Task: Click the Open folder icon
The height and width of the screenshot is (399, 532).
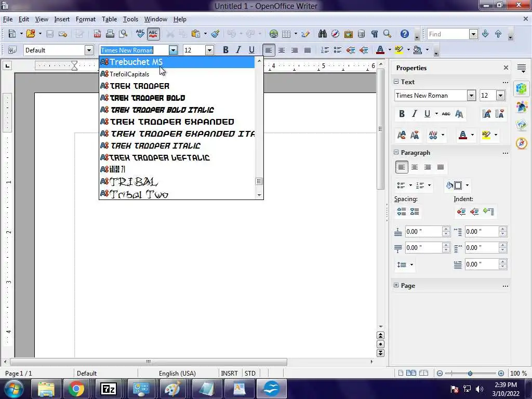Action: [31, 34]
